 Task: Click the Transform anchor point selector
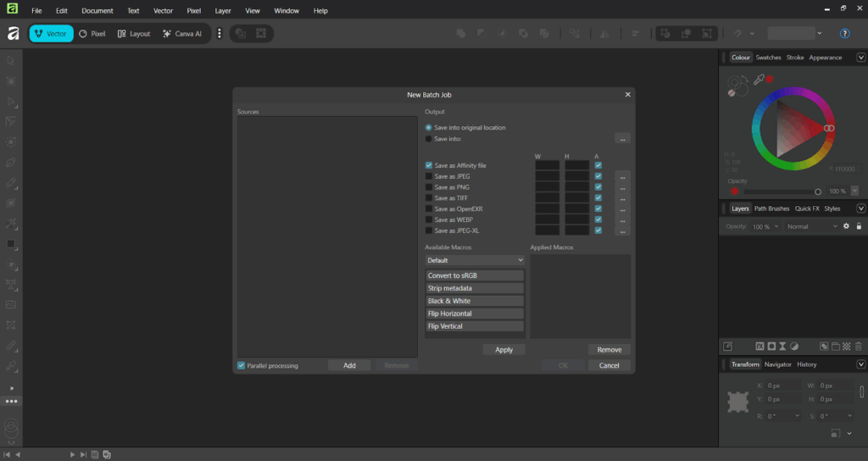(737, 401)
